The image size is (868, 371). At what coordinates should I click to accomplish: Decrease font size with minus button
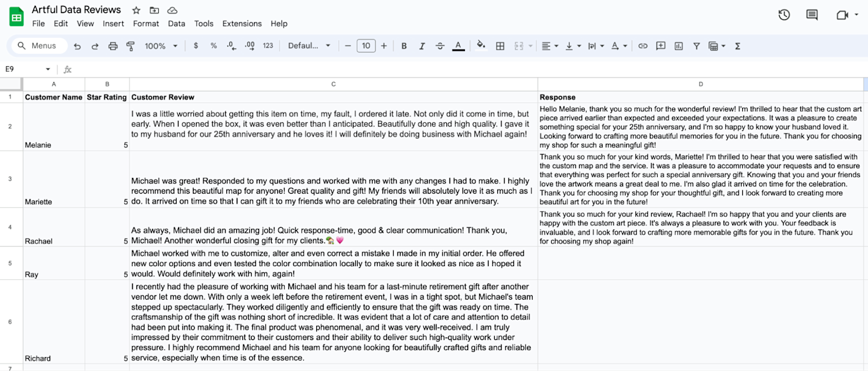click(348, 46)
